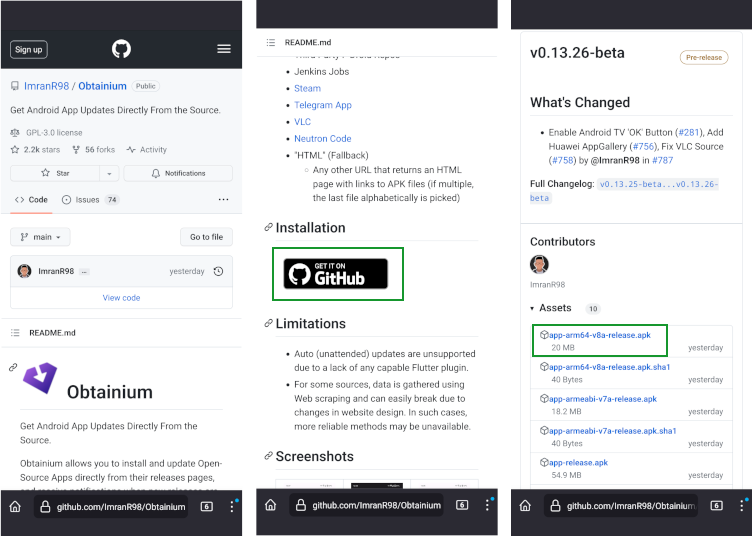
Task: Star the Obtainium repository
Action: click(x=55, y=173)
